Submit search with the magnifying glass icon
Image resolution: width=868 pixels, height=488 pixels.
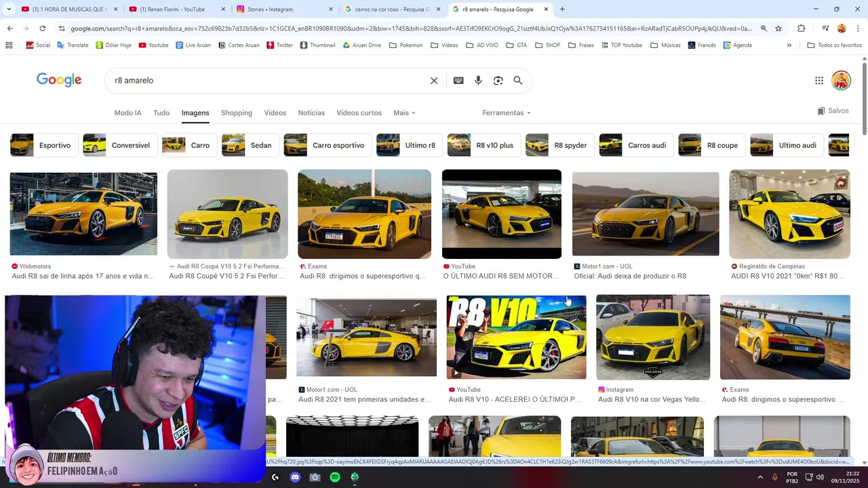click(x=518, y=81)
